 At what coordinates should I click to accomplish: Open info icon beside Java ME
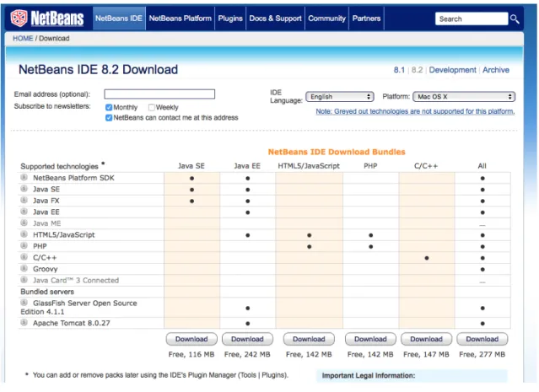(24, 223)
